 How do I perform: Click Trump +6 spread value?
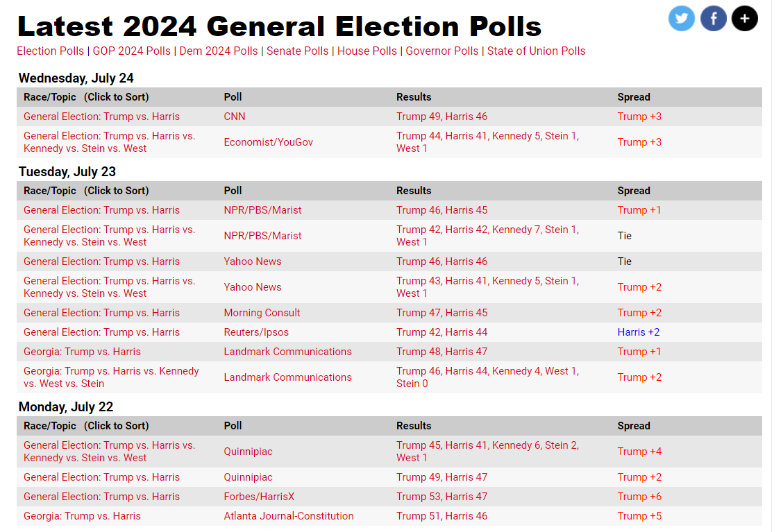pos(639,497)
